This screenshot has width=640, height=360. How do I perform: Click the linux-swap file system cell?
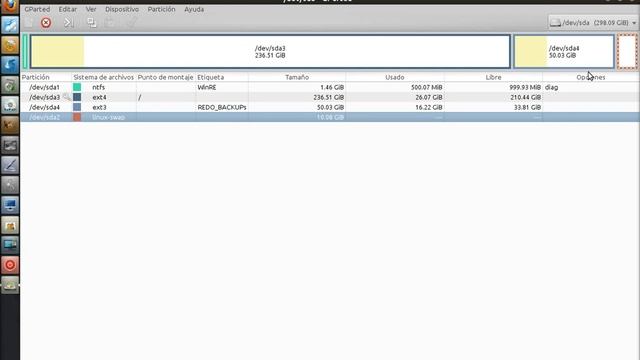109,117
